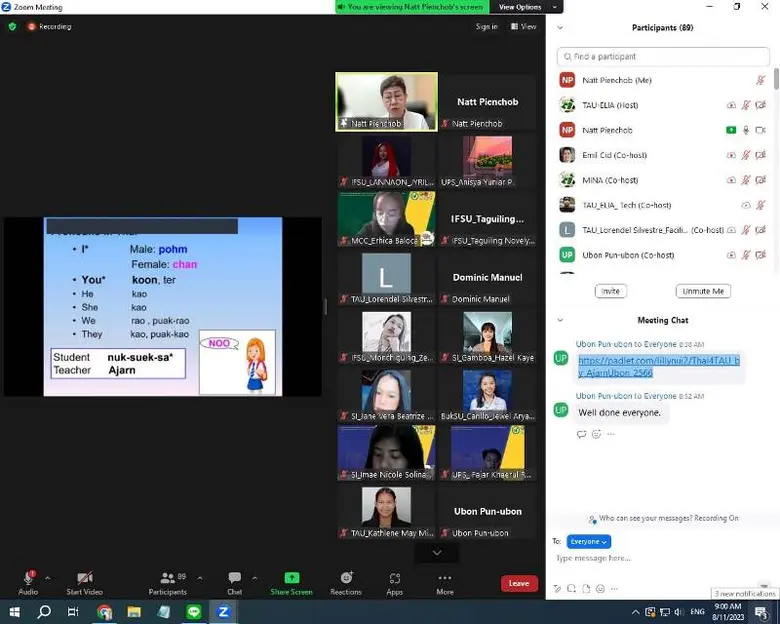This screenshot has height=624, width=780.
Task: Open the Reactions menu
Action: point(346,578)
